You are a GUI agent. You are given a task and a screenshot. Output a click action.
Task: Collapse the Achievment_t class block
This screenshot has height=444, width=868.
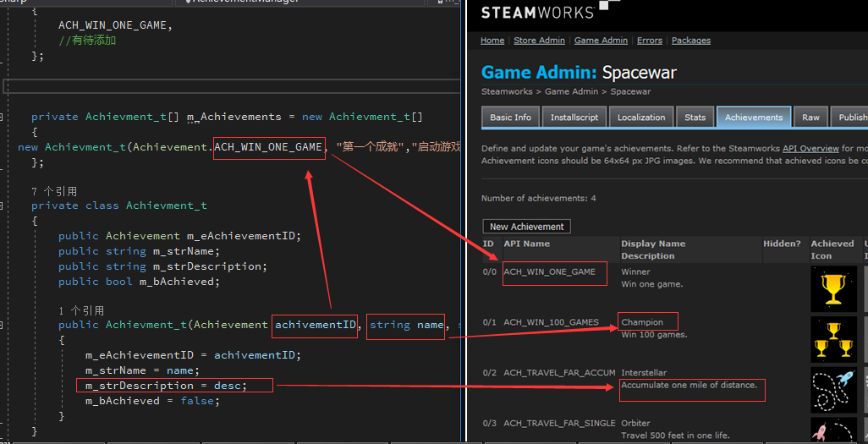[x=1, y=206]
